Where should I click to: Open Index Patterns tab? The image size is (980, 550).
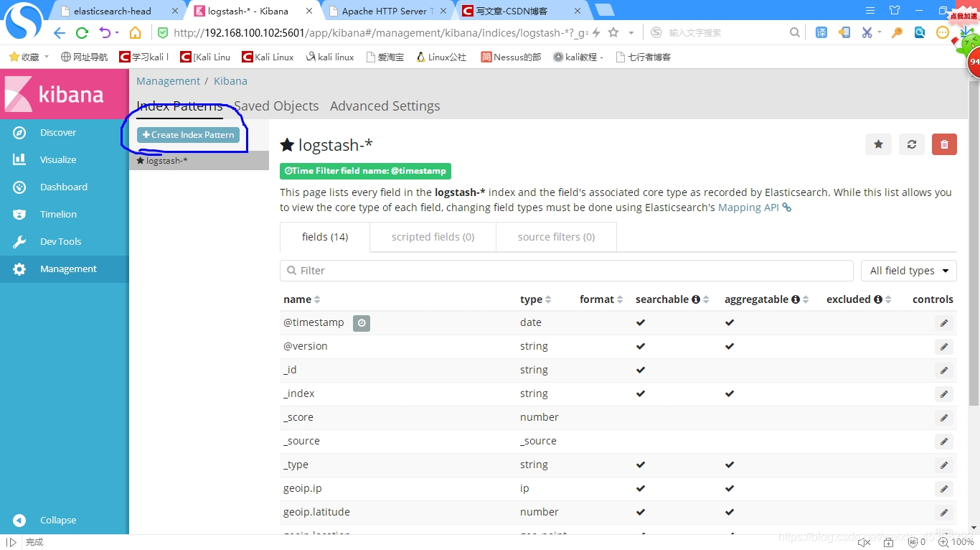click(179, 106)
